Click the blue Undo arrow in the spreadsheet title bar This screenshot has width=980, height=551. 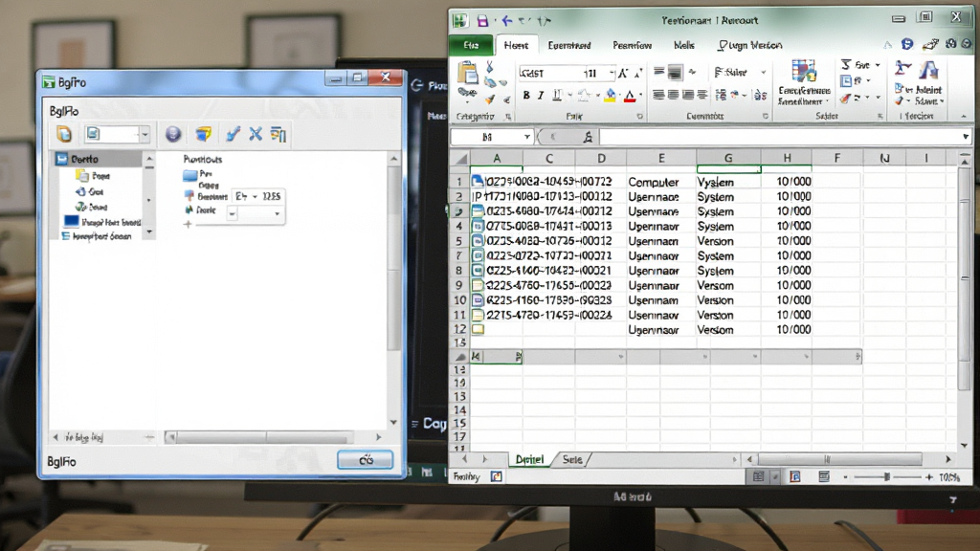(507, 21)
